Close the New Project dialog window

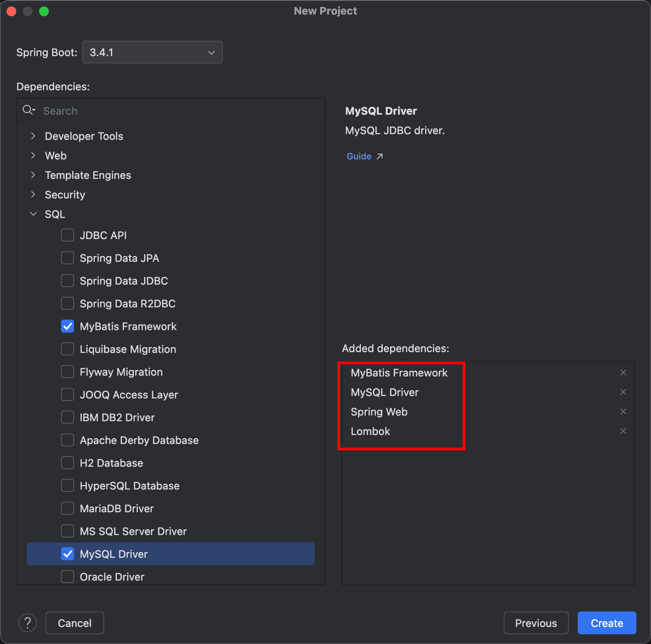point(11,11)
